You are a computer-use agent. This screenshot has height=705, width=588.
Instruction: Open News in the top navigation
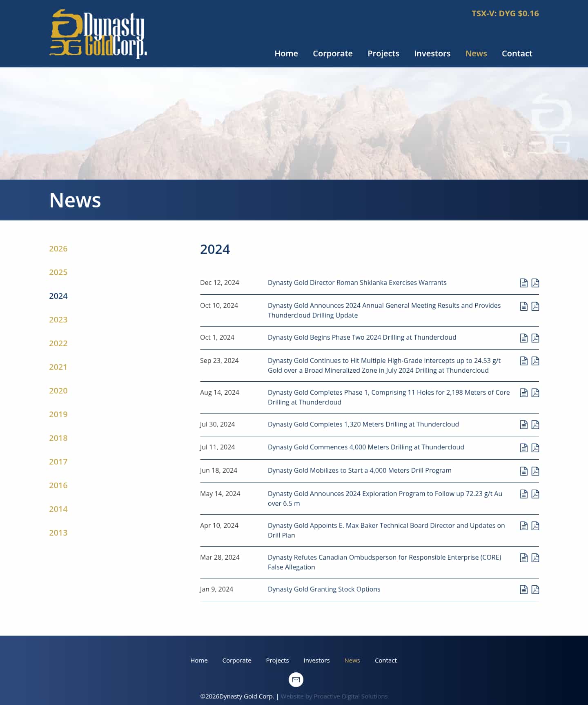(x=476, y=53)
